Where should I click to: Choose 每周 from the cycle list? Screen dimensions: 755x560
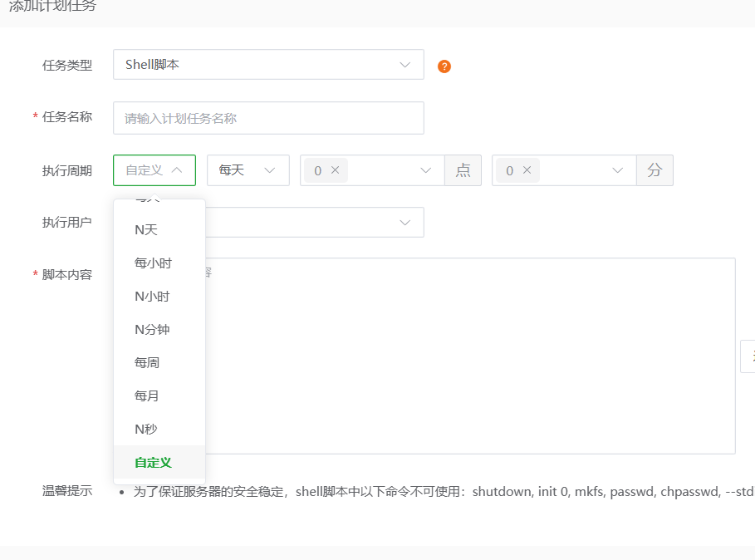[159, 362]
